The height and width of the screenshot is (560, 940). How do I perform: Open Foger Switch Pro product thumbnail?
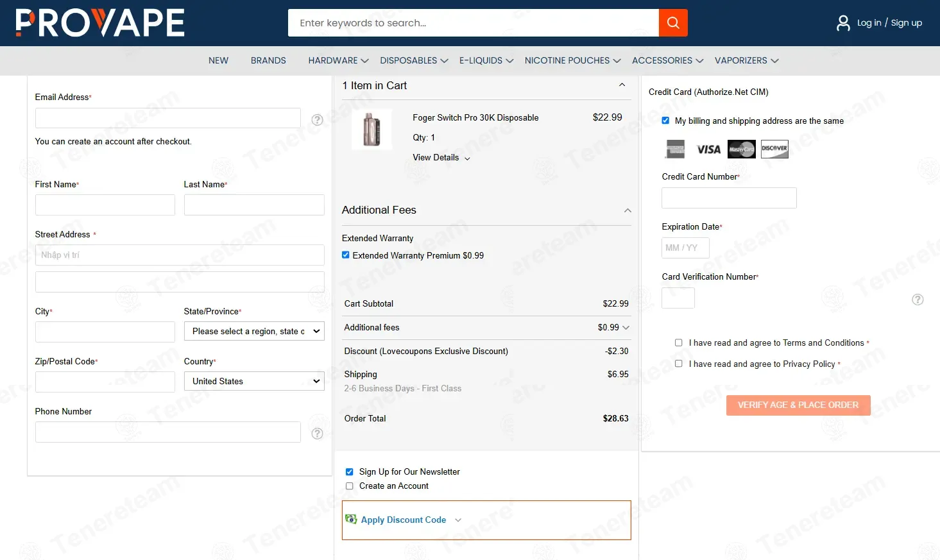pyautogui.click(x=372, y=130)
